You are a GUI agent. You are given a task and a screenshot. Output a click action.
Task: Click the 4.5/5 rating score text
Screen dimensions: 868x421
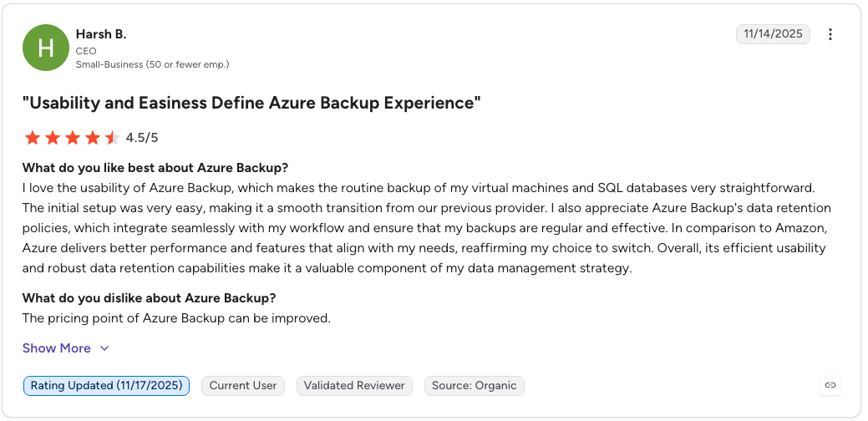click(142, 138)
